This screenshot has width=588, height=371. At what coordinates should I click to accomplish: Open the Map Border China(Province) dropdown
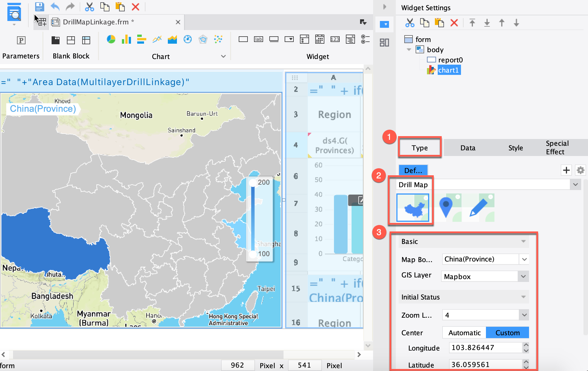pyautogui.click(x=524, y=259)
